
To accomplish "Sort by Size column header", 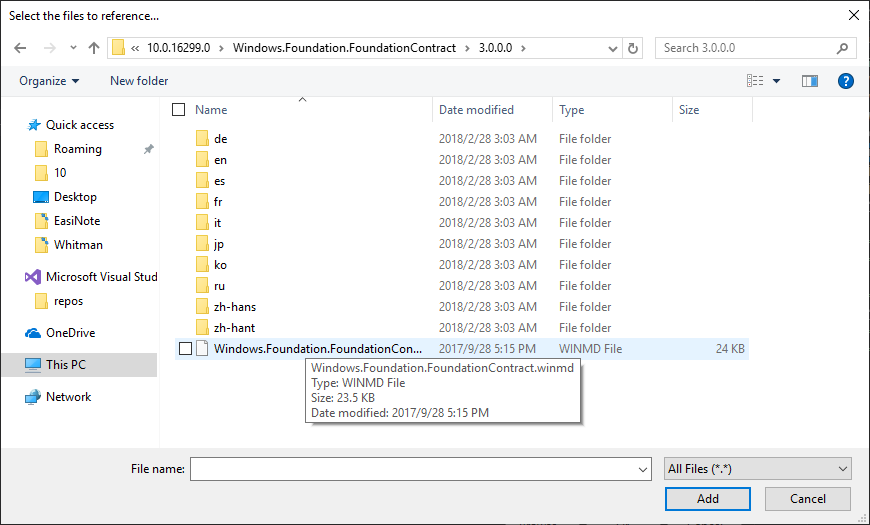I will (x=689, y=110).
